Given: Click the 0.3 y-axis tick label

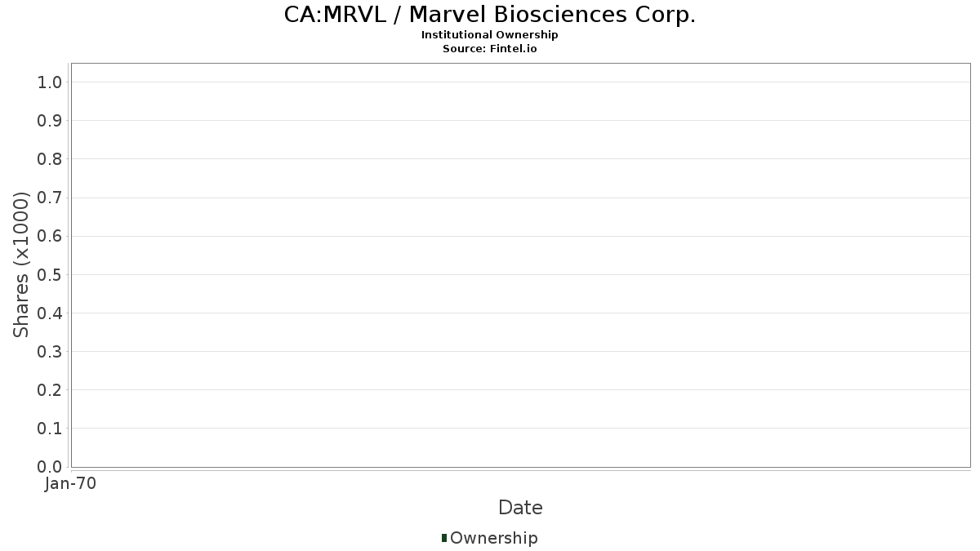Looking at the screenshot, I should coord(50,352).
